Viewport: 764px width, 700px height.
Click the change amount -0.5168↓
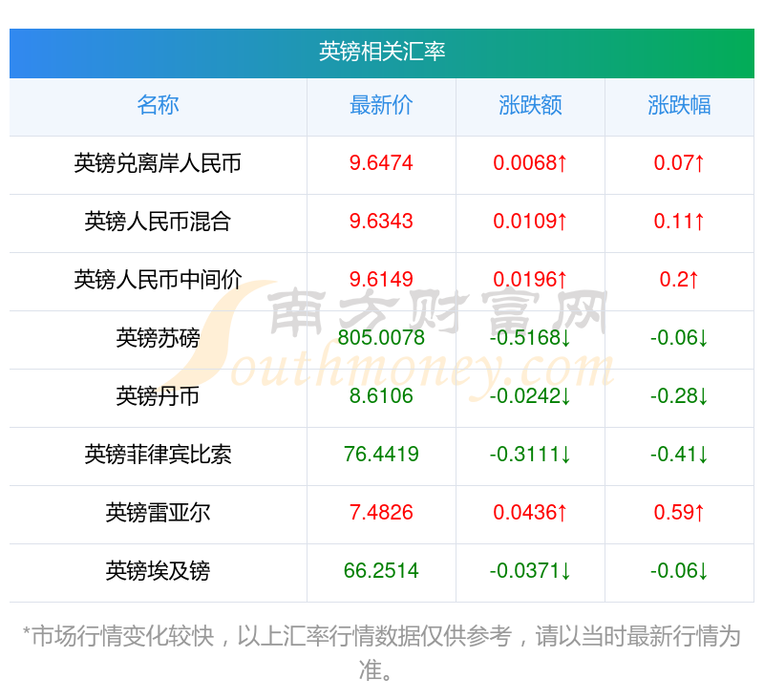(530, 338)
